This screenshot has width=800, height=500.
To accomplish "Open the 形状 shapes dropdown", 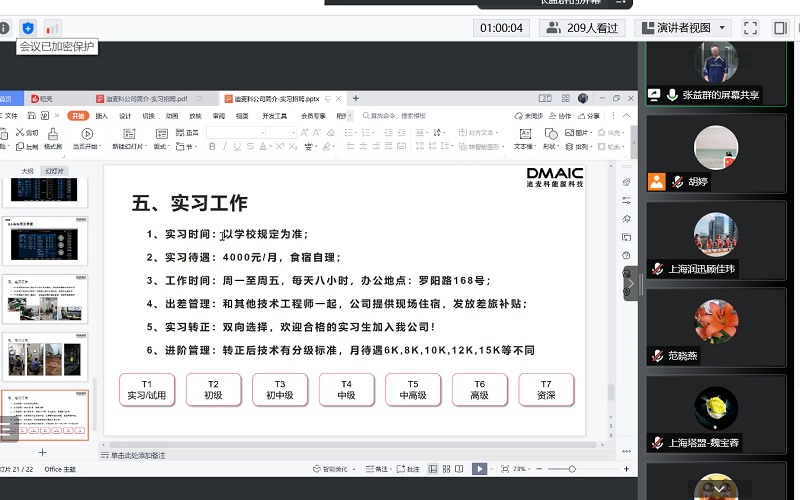I will point(550,146).
